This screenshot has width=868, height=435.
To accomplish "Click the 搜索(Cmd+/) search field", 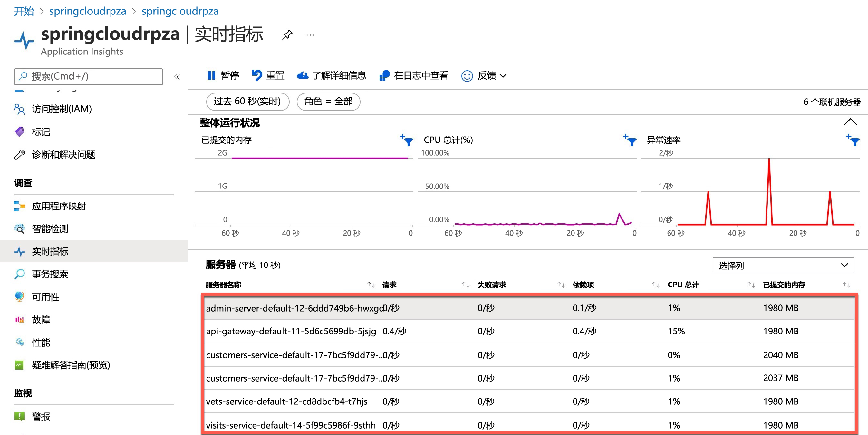I will click(x=89, y=76).
